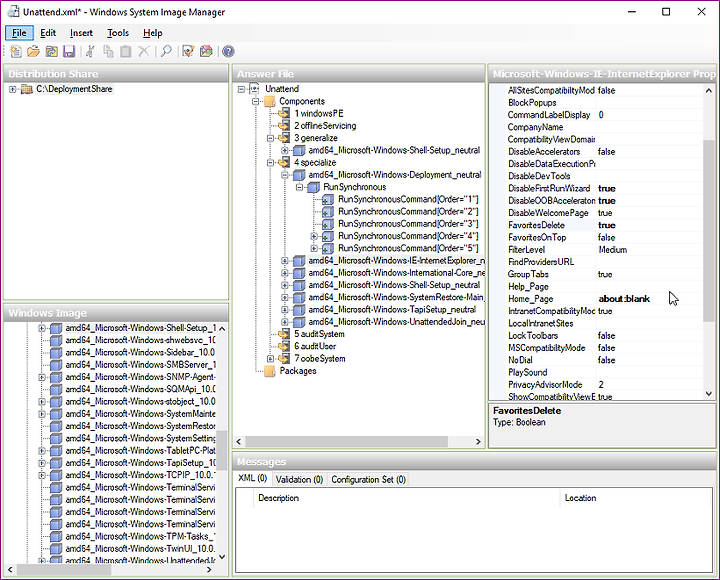720x580 pixels.
Task: Click the RunSynchronousCommand Order="1" icon
Action: 327,199
